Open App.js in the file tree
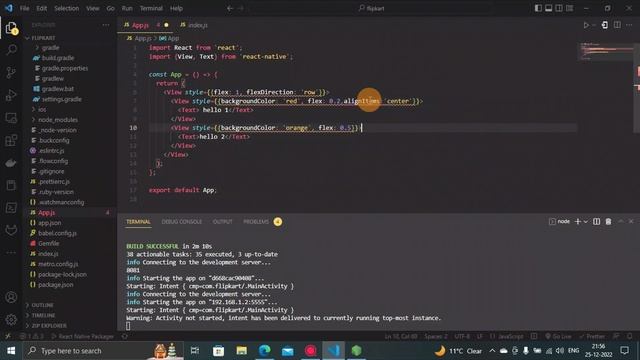The height and width of the screenshot is (360, 640). (x=47, y=213)
